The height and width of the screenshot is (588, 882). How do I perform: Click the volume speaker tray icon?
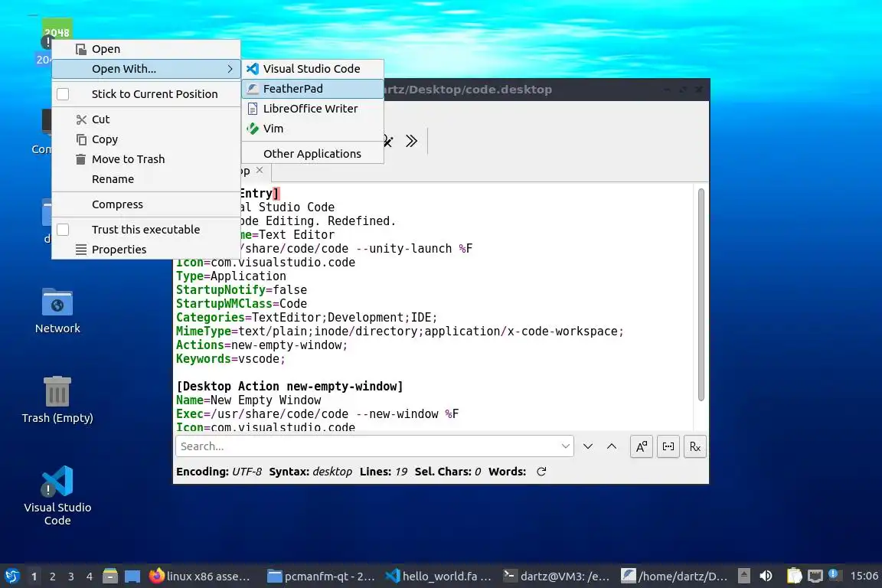(x=766, y=576)
